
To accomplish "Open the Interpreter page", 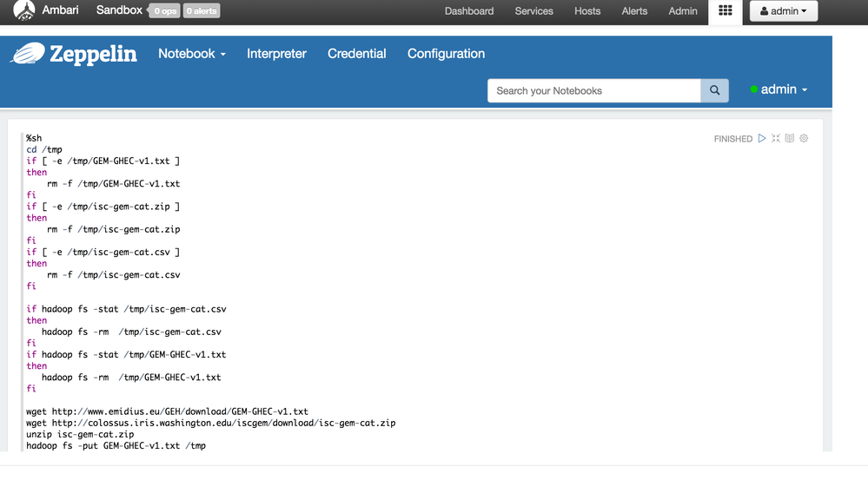I will [x=276, y=54].
